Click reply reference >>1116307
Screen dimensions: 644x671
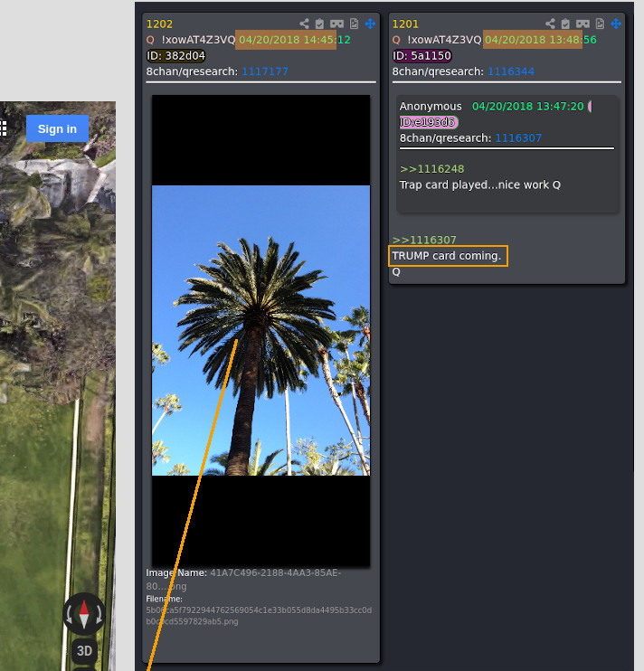pos(424,240)
